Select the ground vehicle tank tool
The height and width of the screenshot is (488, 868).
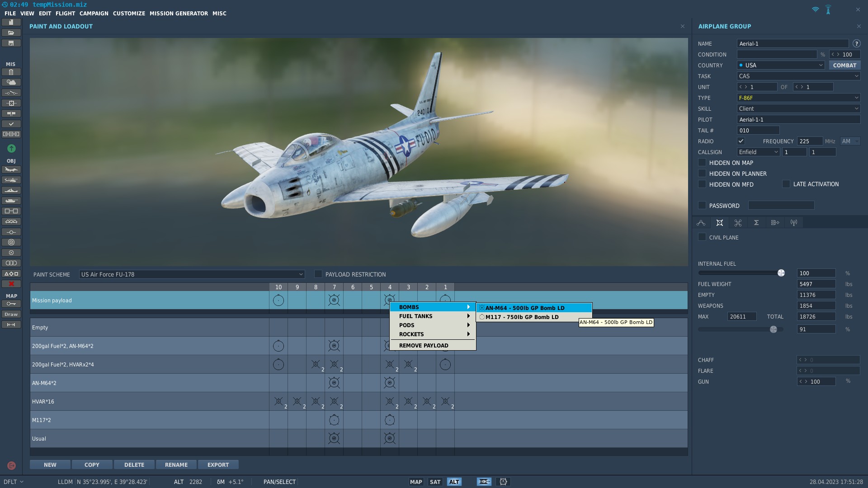coord(11,201)
